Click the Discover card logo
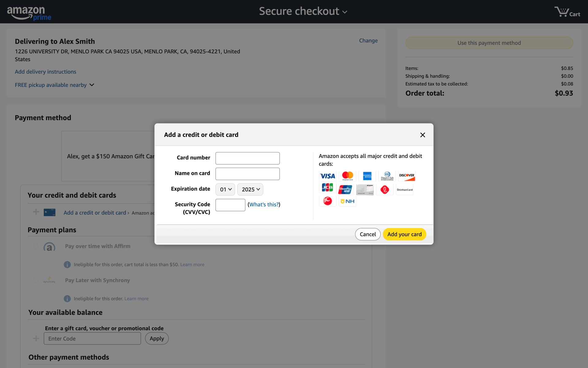Viewport: 588px width, 368px height. (x=407, y=176)
